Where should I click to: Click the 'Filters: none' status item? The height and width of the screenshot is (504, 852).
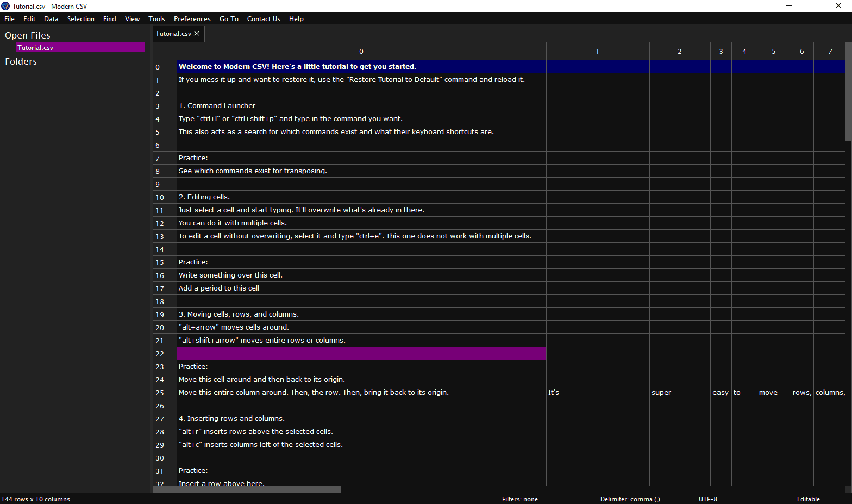point(520,499)
